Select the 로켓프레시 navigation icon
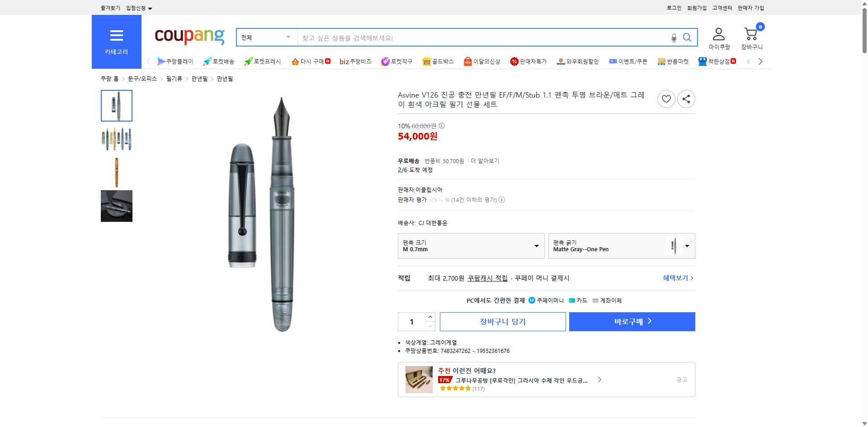Screen dimensions: 868x427 (x=262, y=61)
